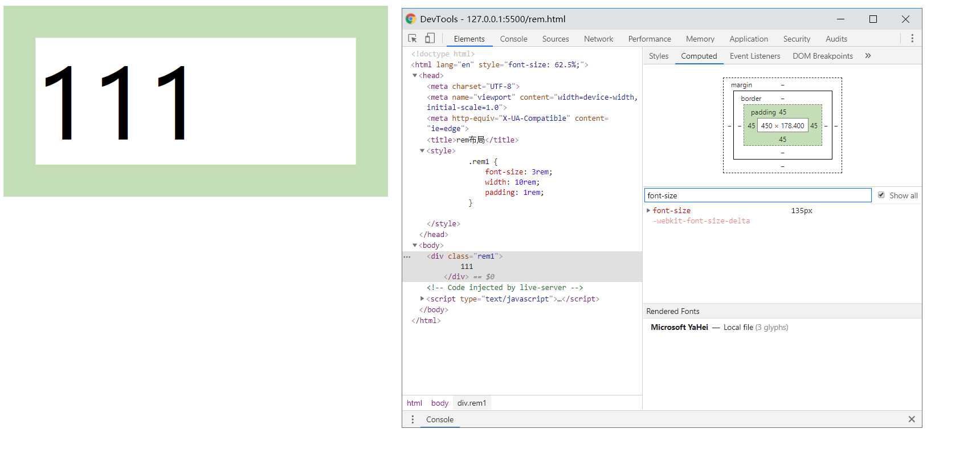Screen dimensions: 980x449
Task: Click the 450 × 178.400 content box in the box model
Action: click(x=782, y=125)
